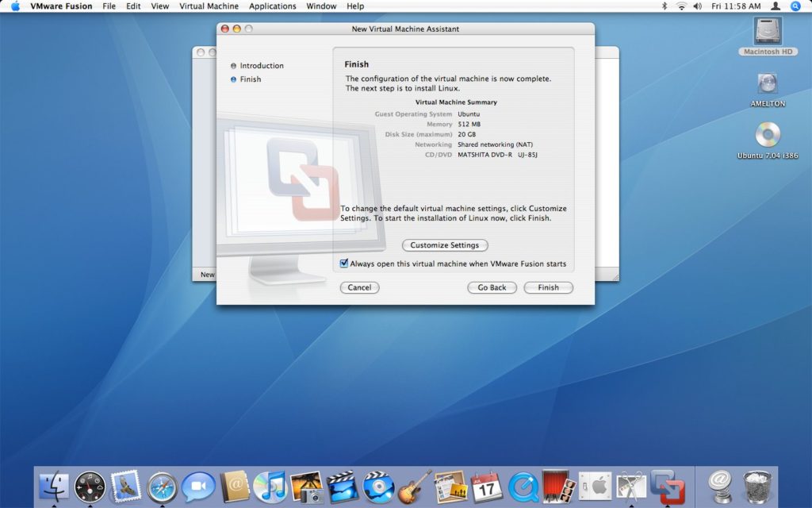Screen dimensions: 812x508
Task: Open the VMware Fusion application menu
Action: [x=61, y=6]
